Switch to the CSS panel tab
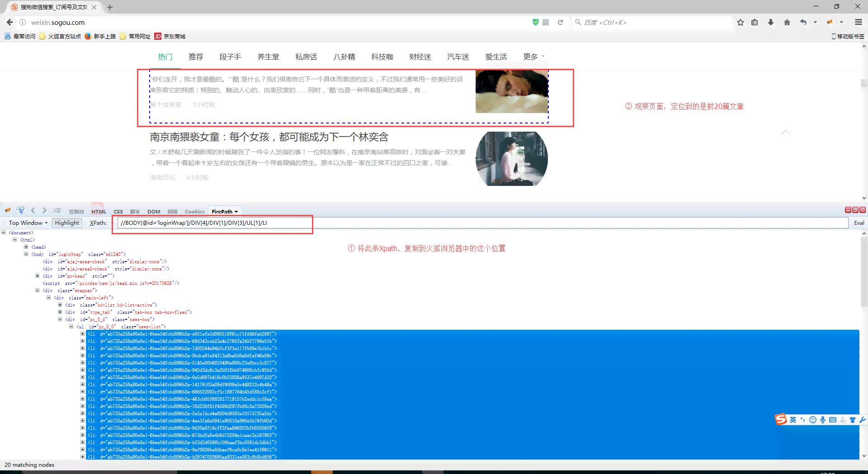 click(x=118, y=212)
